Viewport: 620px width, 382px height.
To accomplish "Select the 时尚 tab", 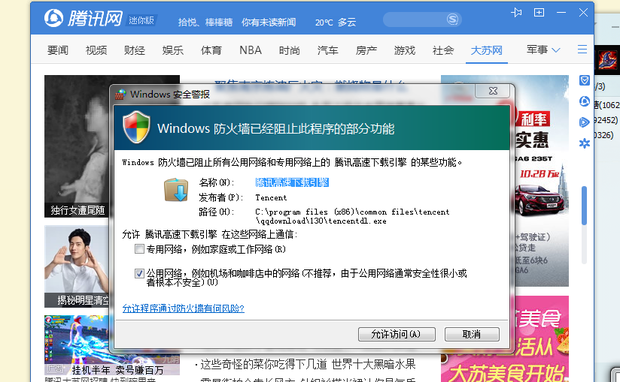I will tap(289, 50).
